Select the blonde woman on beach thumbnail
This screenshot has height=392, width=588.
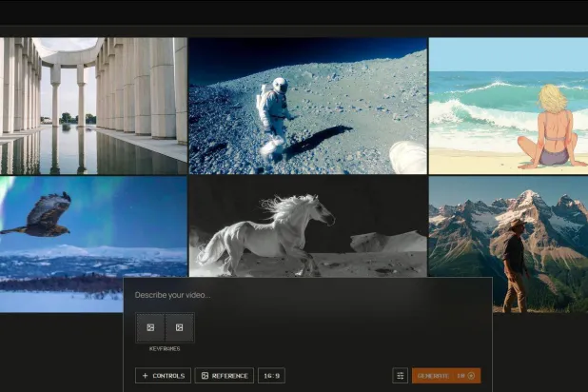click(x=508, y=106)
